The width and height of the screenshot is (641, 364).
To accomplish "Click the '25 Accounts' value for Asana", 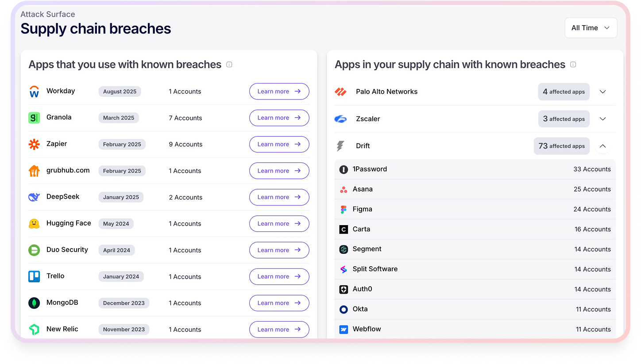I will coord(592,189).
